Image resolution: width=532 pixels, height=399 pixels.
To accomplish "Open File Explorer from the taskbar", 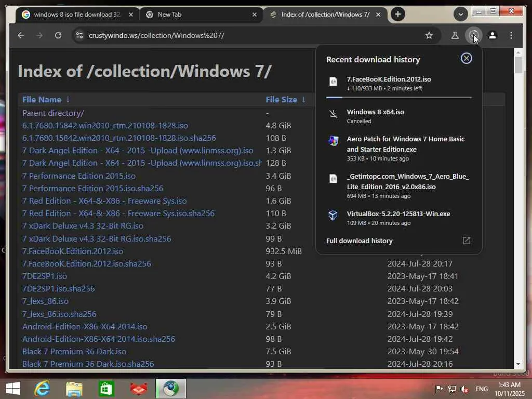I will point(74,389).
